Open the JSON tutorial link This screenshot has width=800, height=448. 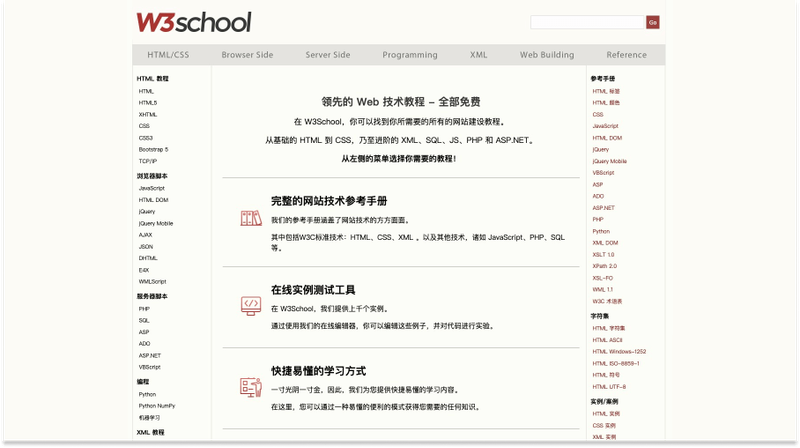(146, 246)
